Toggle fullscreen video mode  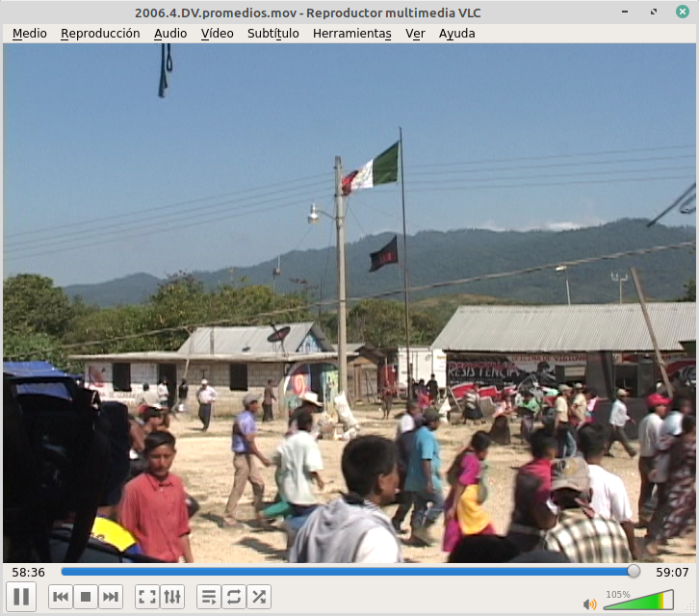[147, 597]
